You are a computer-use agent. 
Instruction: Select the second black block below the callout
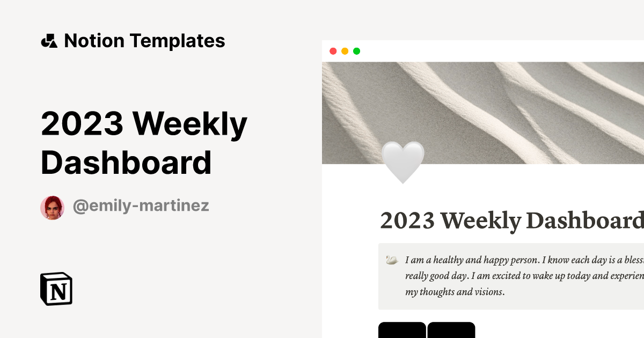[451, 330]
